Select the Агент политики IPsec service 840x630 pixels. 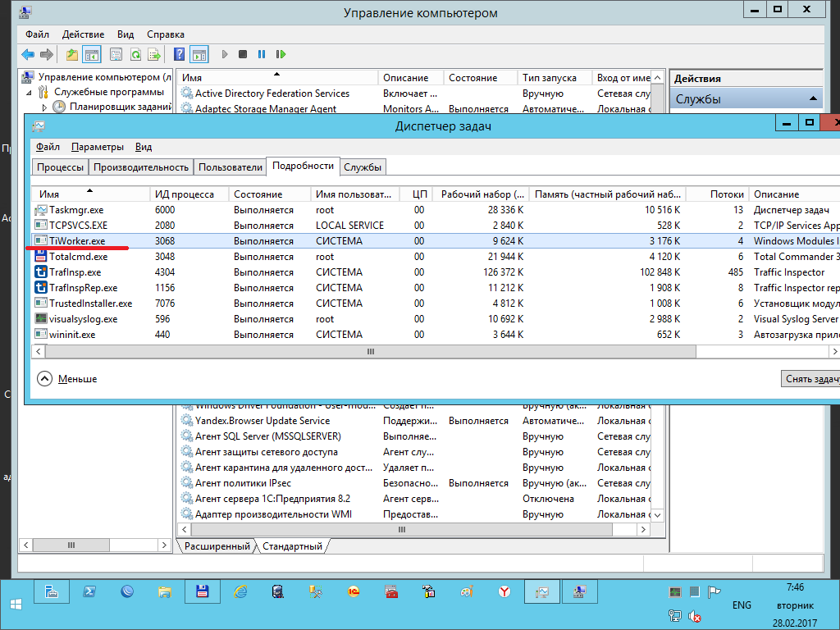coord(243,482)
